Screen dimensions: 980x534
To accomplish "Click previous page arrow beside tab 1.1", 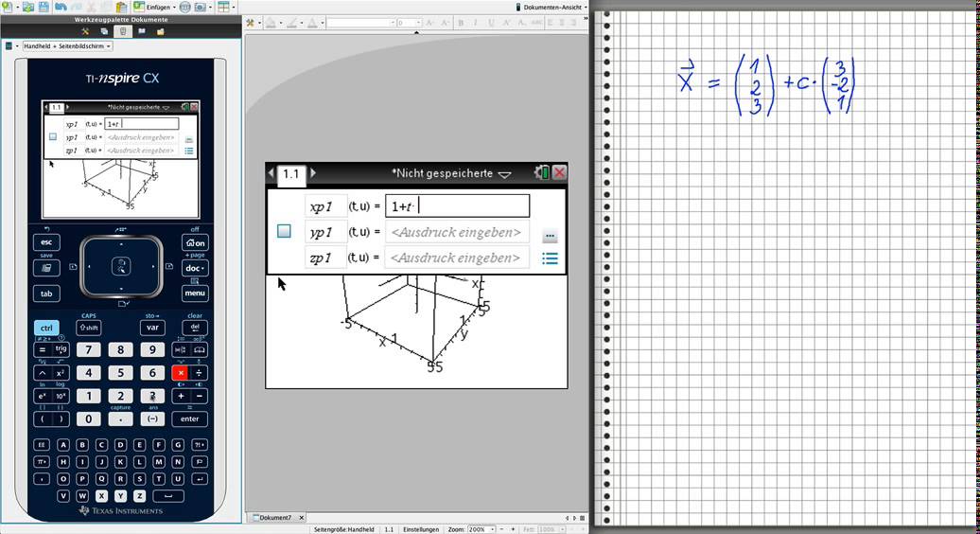I will (271, 173).
